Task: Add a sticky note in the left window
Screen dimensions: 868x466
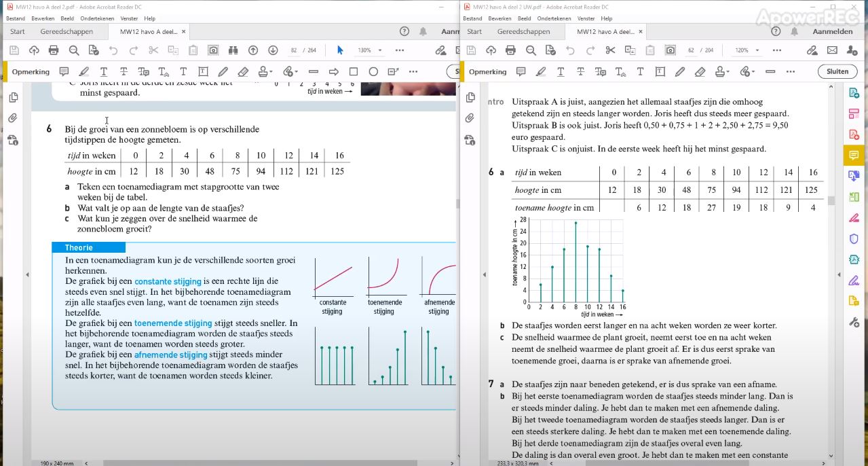Action: tap(64, 71)
